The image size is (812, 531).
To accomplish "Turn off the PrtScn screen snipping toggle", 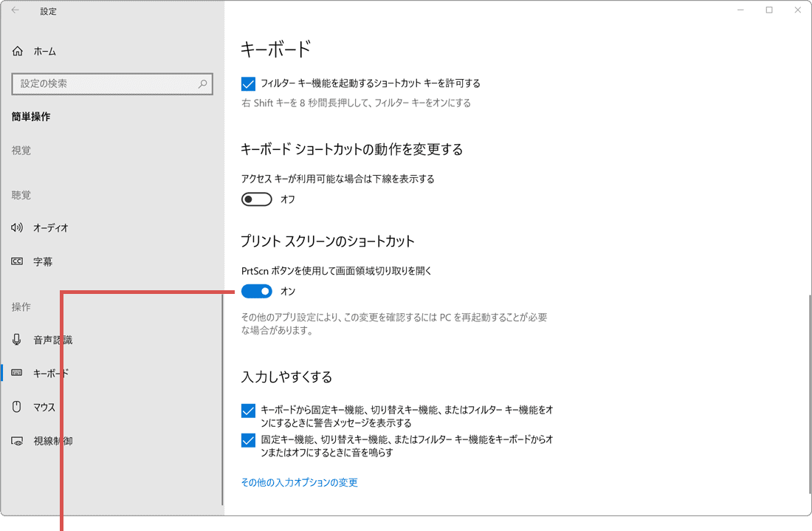I will (x=256, y=291).
